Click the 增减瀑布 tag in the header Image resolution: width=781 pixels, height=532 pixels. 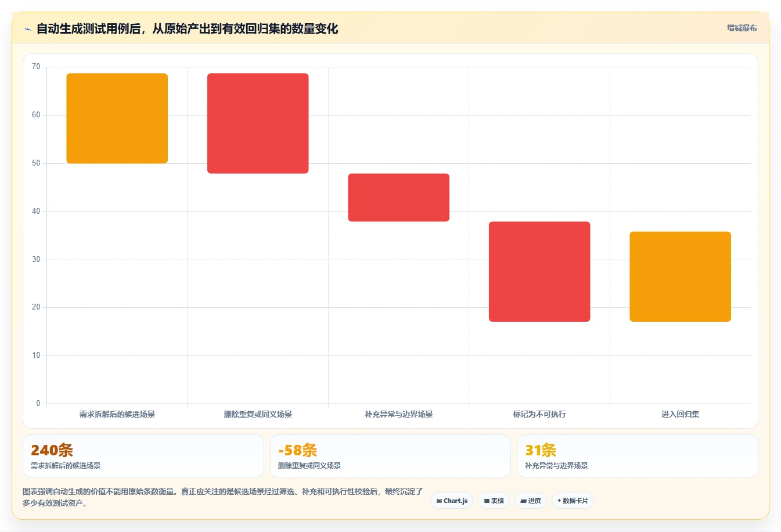point(742,28)
